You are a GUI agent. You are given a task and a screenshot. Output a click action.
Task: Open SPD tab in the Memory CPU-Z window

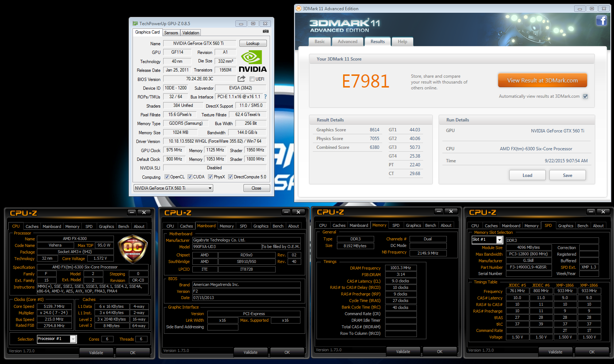tap(396, 225)
